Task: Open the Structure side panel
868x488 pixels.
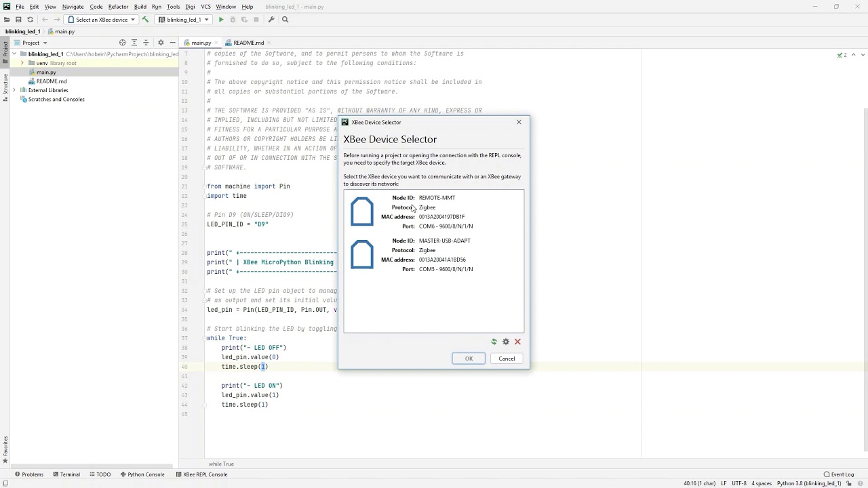Action: pos(5,88)
